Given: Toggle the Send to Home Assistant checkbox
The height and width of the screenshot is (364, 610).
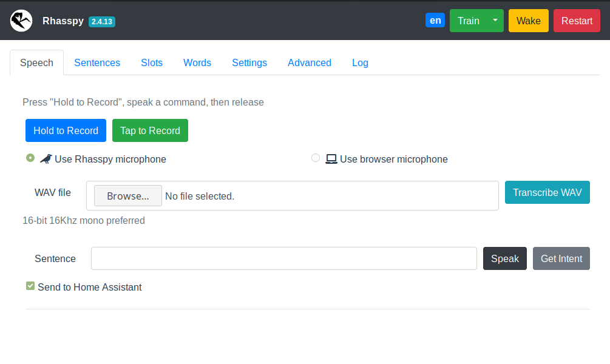Looking at the screenshot, I should pos(30,286).
